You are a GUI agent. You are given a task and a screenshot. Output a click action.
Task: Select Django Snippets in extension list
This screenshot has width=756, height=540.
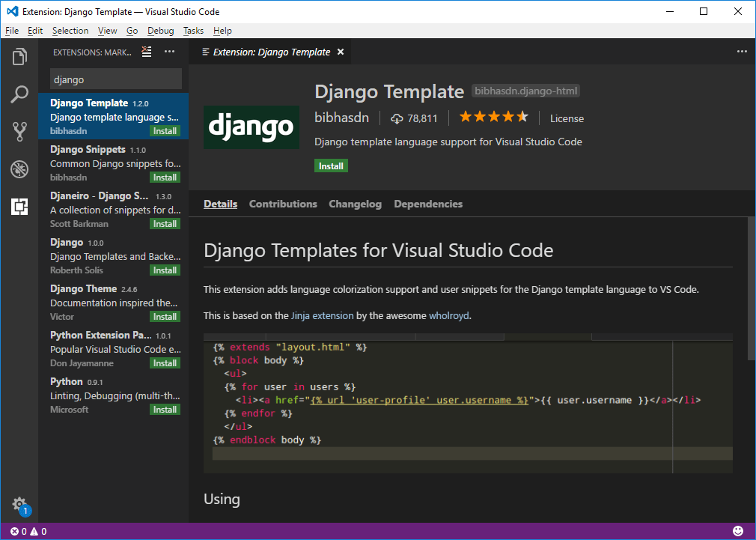pyautogui.click(x=113, y=163)
